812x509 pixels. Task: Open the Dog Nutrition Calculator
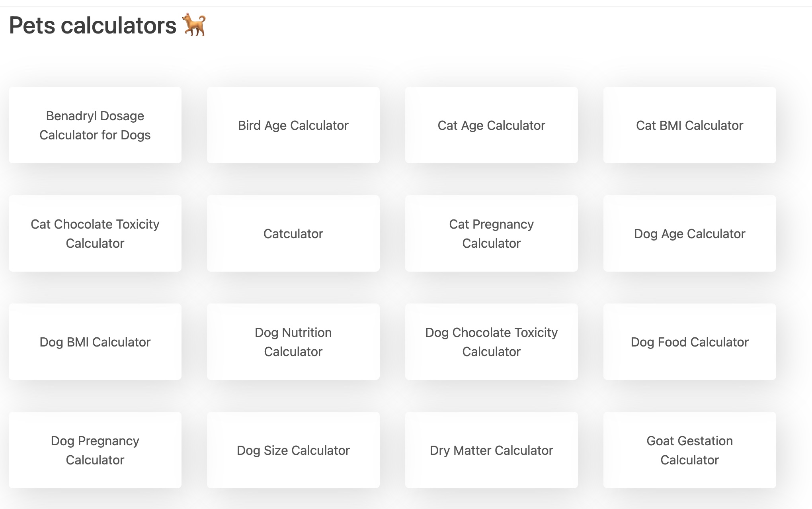pos(293,342)
